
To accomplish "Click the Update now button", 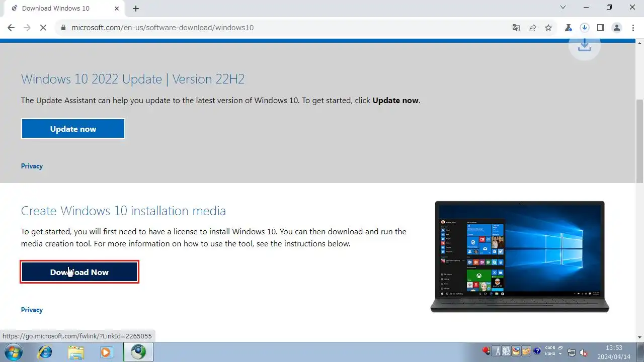I will click(73, 129).
